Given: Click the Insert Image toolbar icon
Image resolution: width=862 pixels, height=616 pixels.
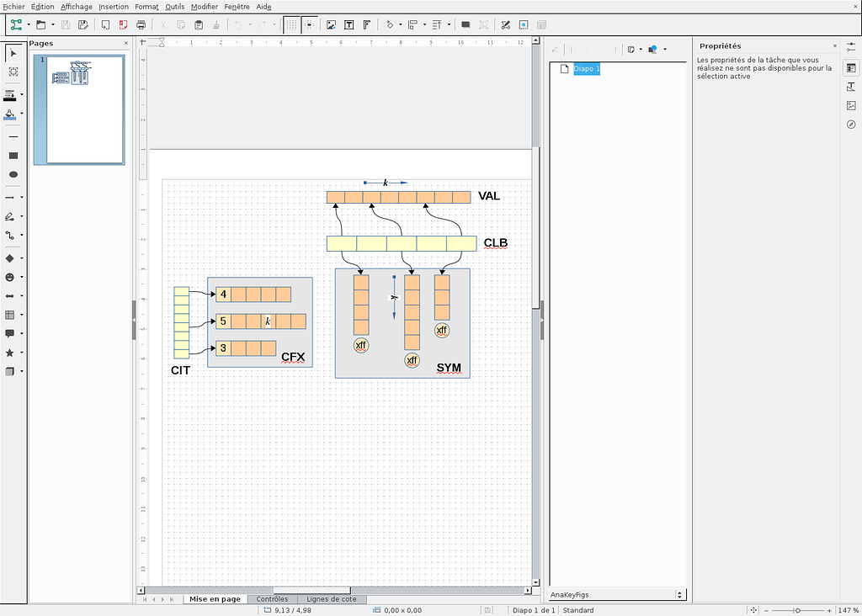Looking at the screenshot, I should [331, 24].
